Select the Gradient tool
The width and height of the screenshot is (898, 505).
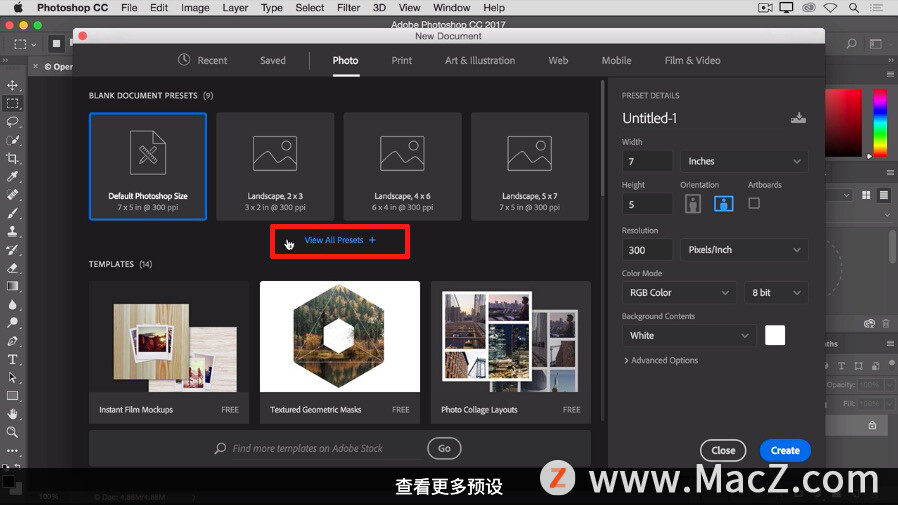click(x=12, y=286)
